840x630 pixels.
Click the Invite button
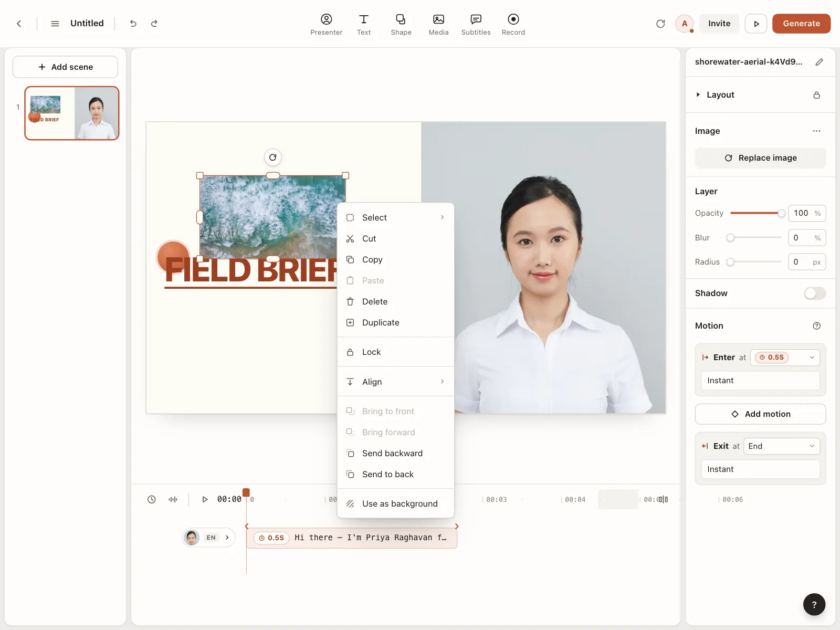[x=719, y=24]
